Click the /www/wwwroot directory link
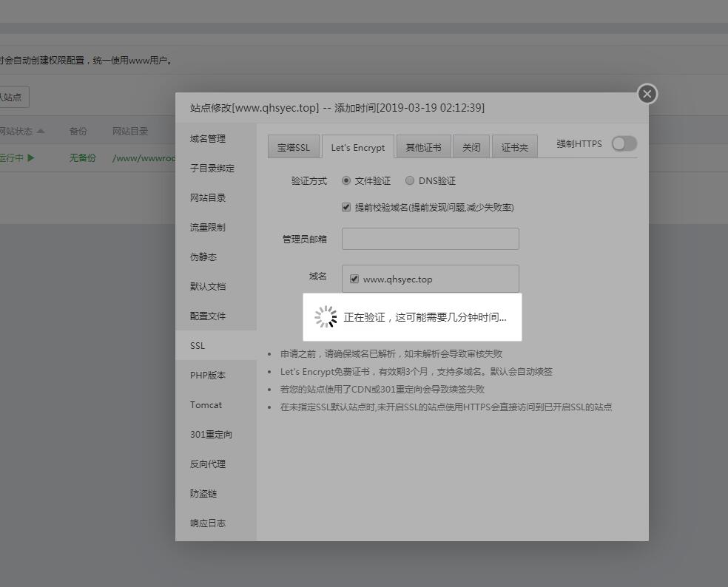The image size is (728, 587). (x=144, y=158)
